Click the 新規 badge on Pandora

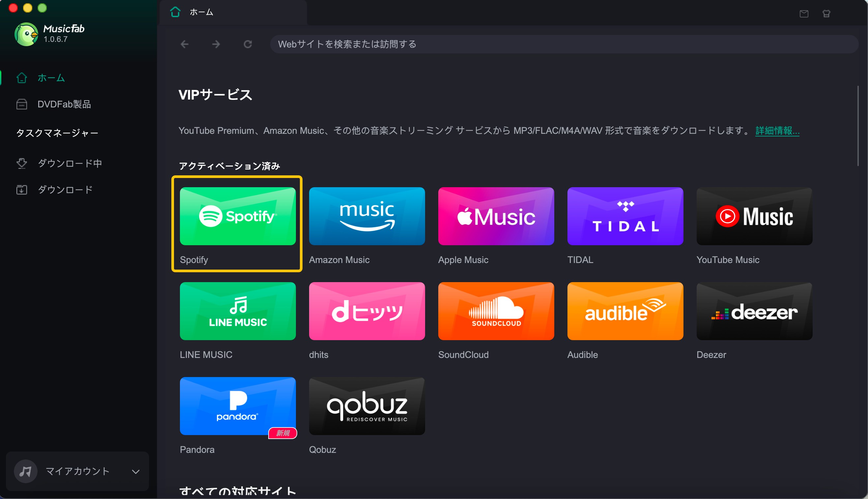tap(283, 433)
